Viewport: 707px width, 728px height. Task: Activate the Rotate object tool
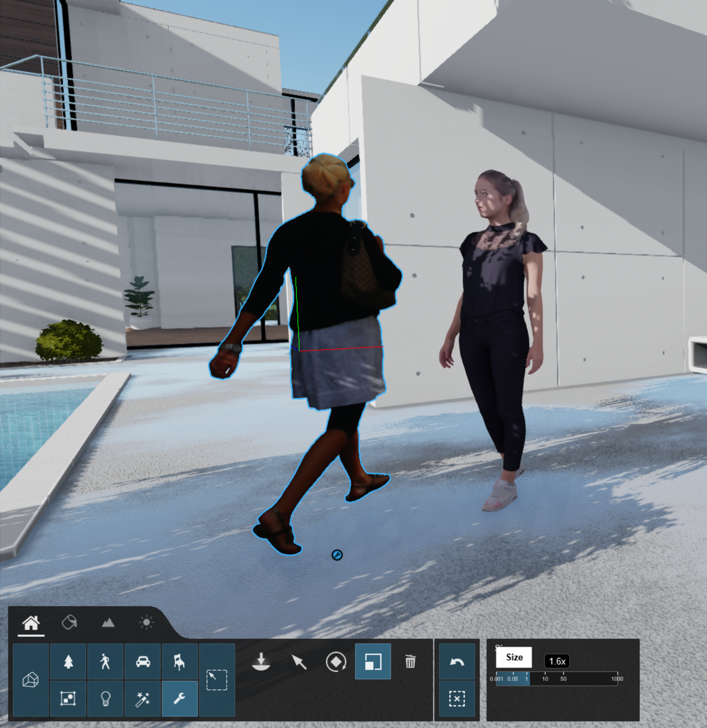[x=336, y=662]
